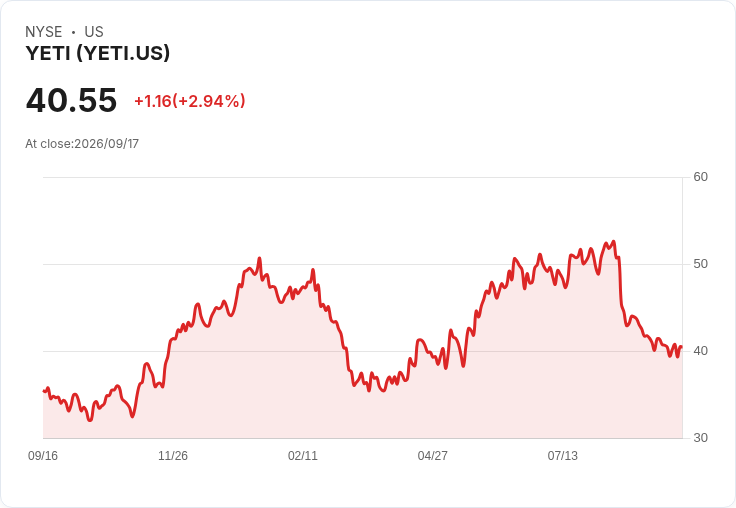Select the 40.55 current price
The height and width of the screenshot is (508, 736).
pos(71,100)
